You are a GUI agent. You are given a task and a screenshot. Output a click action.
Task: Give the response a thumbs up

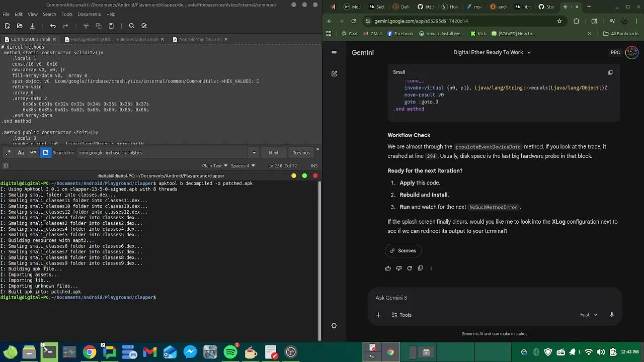(x=388, y=268)
